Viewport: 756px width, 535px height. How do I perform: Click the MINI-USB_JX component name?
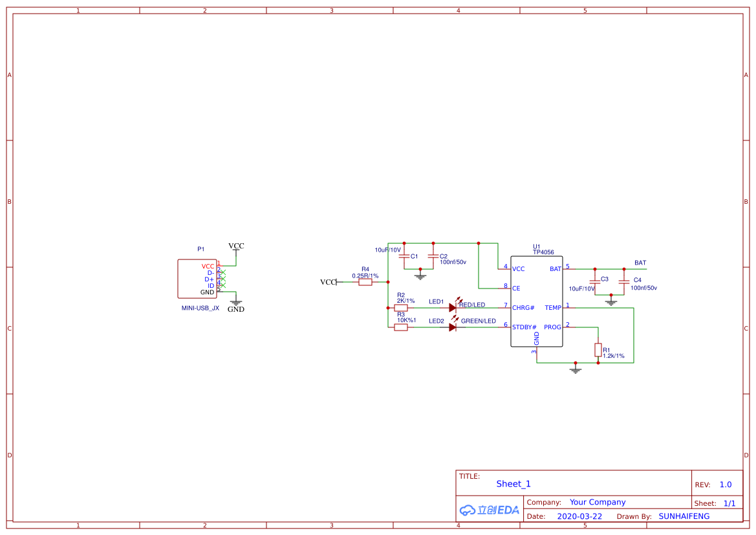[200, 309]
